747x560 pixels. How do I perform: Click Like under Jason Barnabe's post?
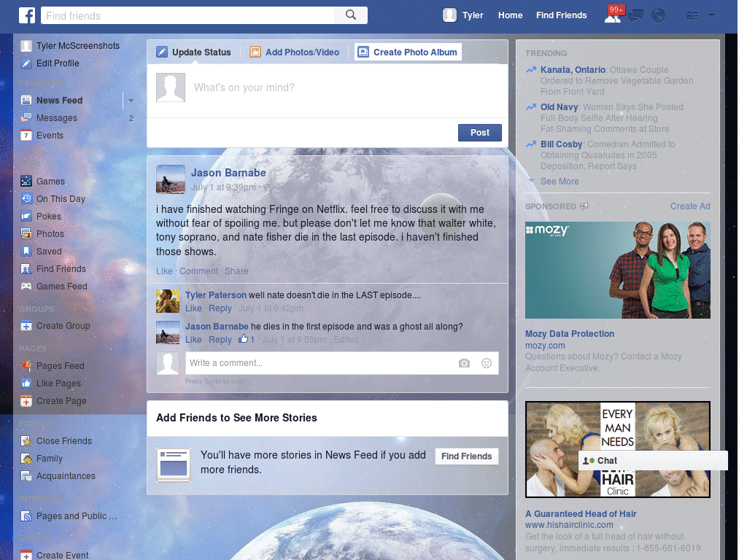click(x=164, y=271)
